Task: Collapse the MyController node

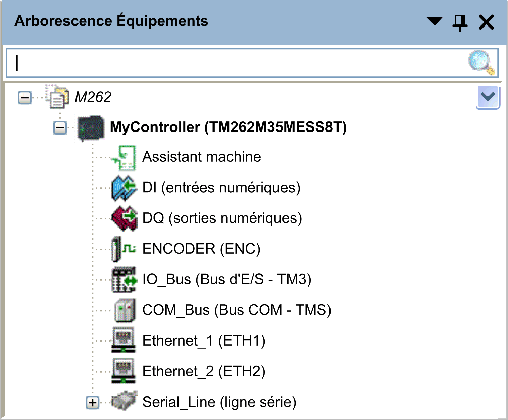Action: point(60,128)
